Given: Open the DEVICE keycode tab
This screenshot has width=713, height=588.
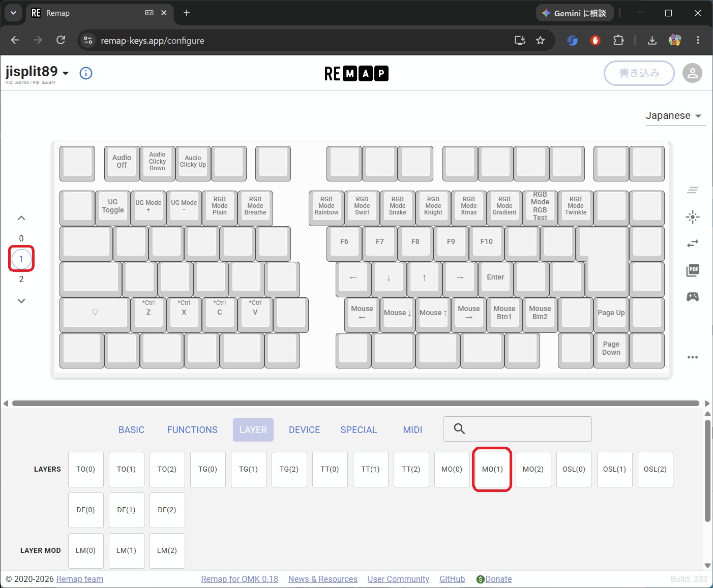Looking at the screenshot, I should click(304, 430).
